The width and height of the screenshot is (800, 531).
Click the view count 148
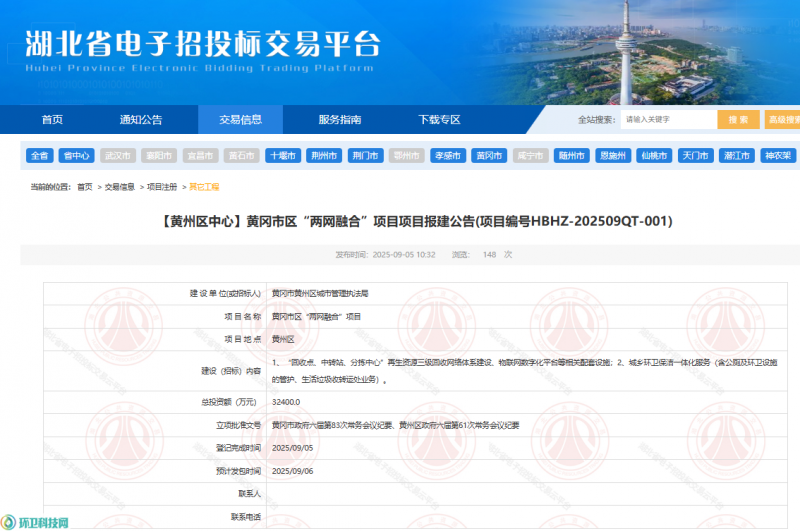[489, 255]
